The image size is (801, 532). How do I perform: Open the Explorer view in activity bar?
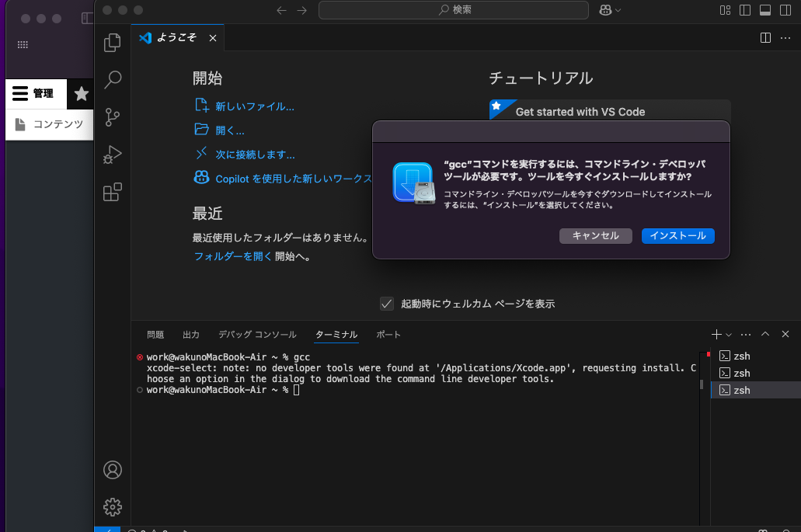pos(113,43)
